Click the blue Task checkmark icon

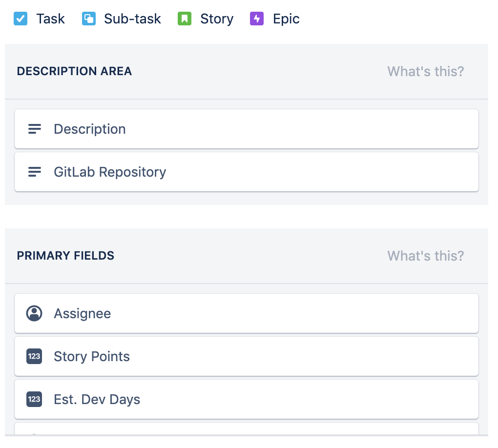pos(21,19)
